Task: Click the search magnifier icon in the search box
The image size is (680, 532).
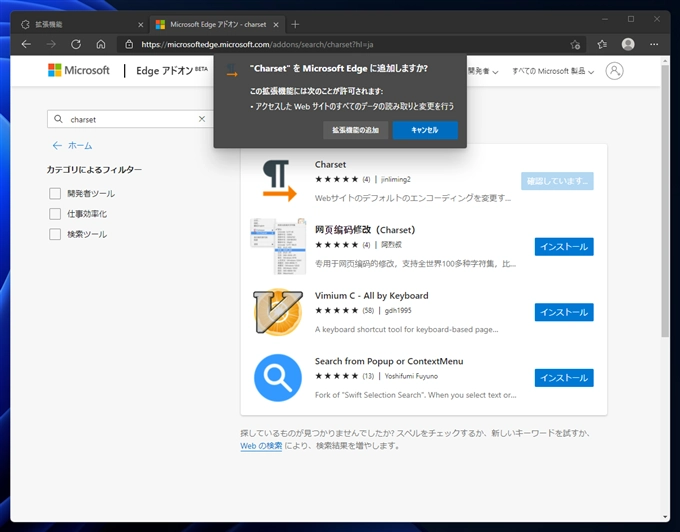Action: (x=58, y=119)
